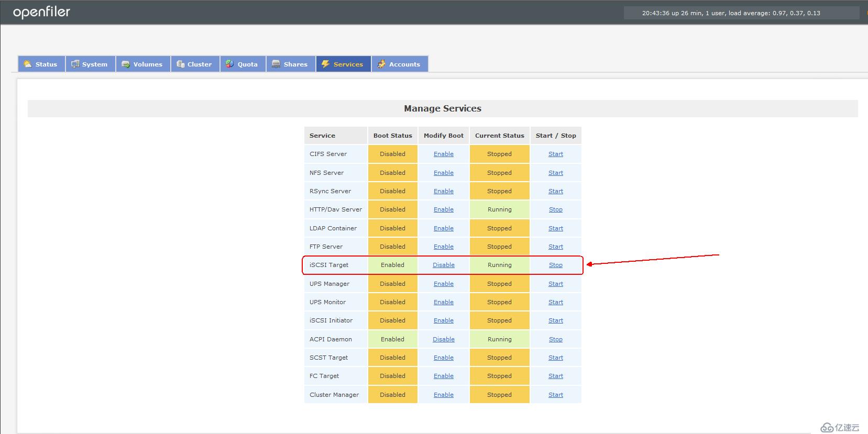This screenshot has height=434, width=868.
Task: Enable FC Target at boot
Action: click(444, 376)
